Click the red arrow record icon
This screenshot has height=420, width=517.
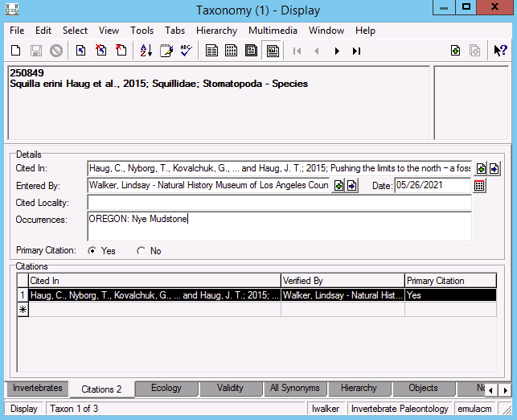[121, 51]
